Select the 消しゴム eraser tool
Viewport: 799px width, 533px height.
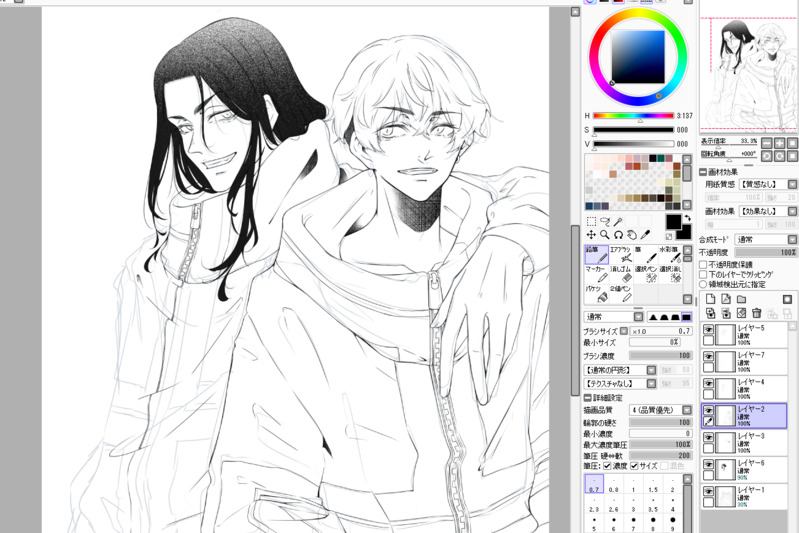(x=621, y=274)
